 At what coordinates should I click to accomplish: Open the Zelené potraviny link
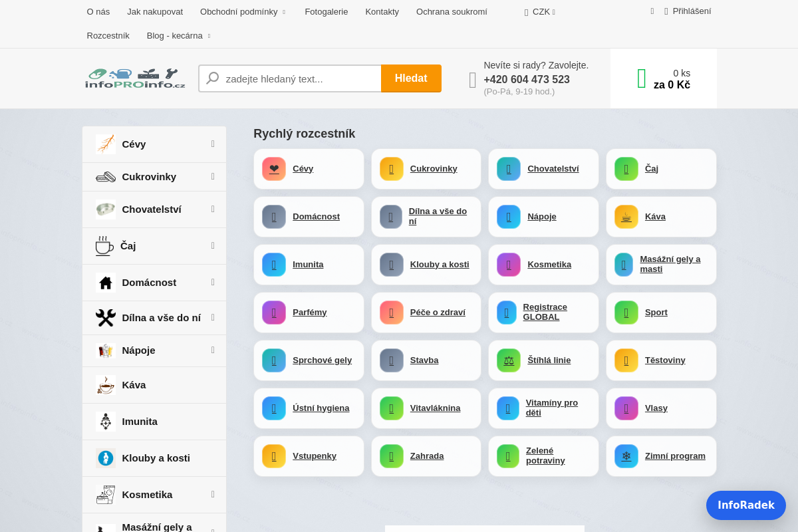click(x=545, y=456)
